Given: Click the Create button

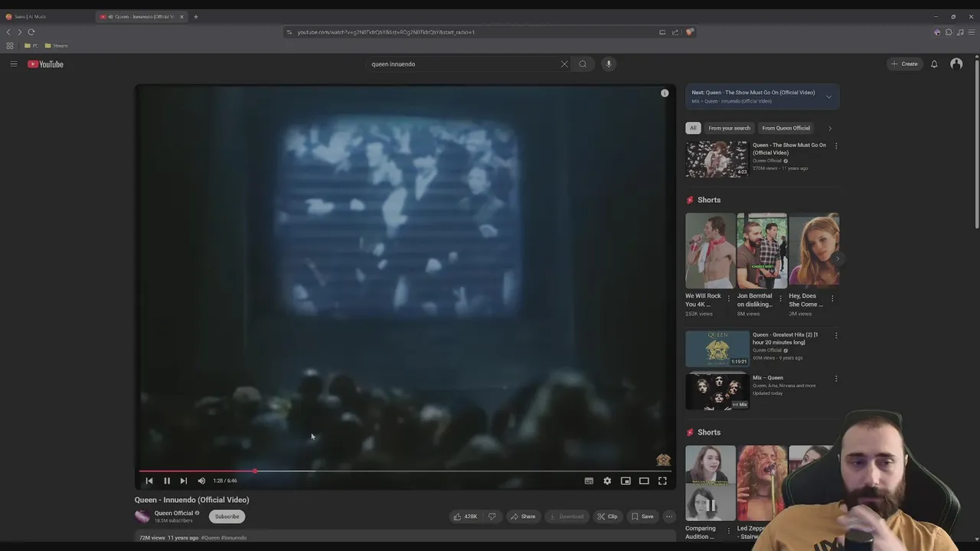Looking at the screenshot, I should pyautogui.click(x=904, y=64).
